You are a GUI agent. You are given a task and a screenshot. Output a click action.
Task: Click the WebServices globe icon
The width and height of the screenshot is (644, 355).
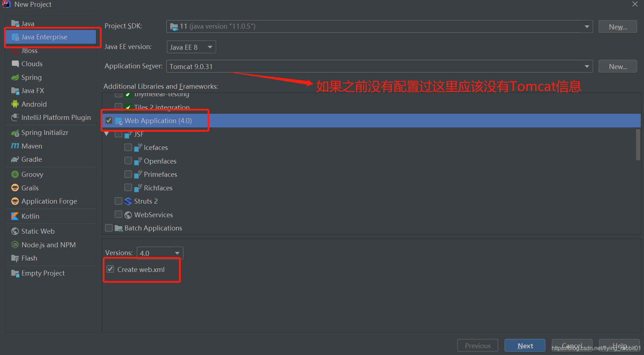128,215
